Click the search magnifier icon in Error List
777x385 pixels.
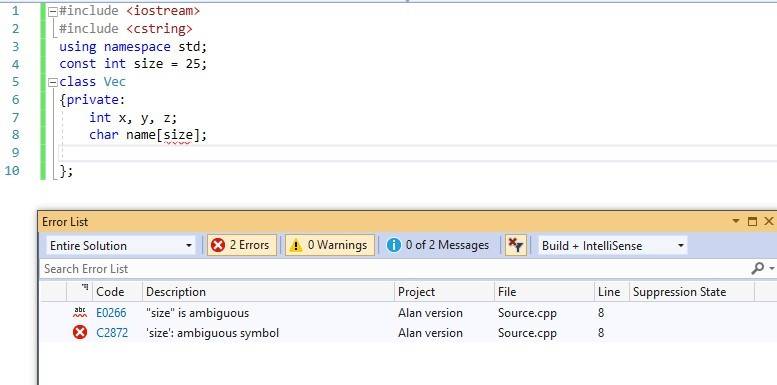click(757, 269)
